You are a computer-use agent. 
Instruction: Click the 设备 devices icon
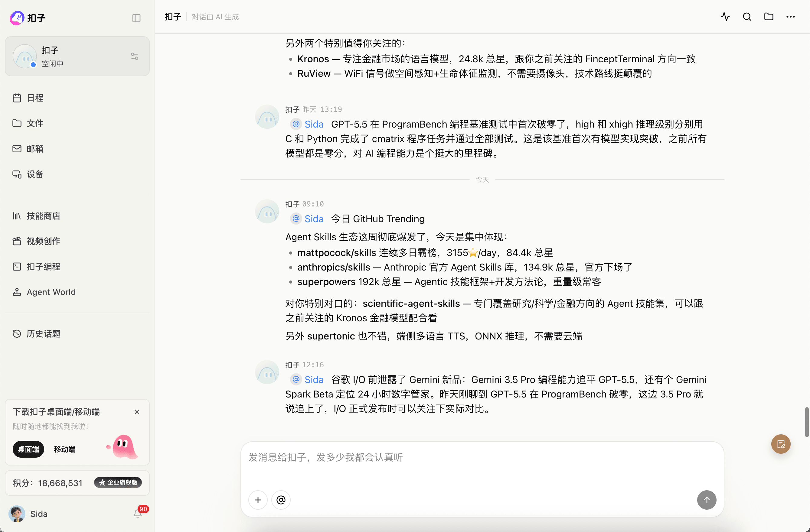17,174
